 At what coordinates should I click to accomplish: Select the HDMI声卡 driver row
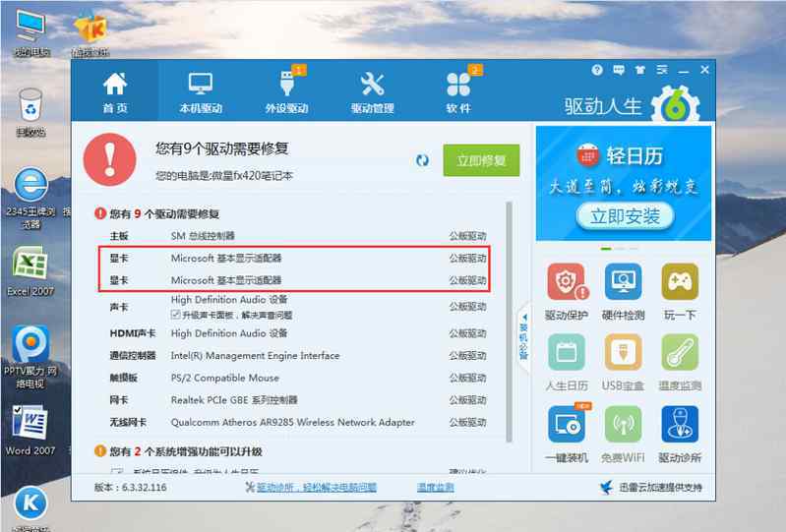coord(298,333)
